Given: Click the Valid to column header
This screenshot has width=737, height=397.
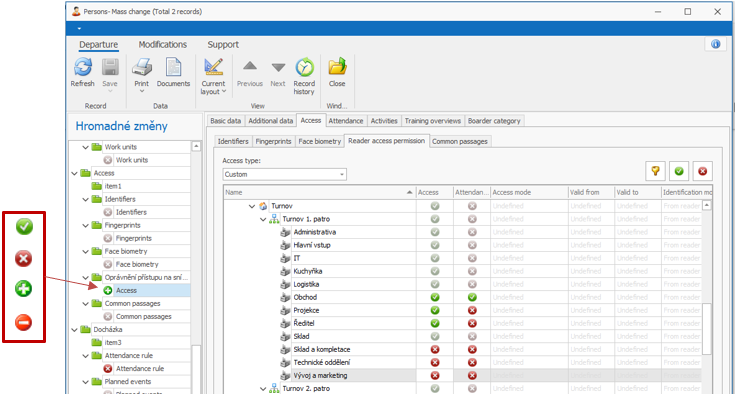Looking at the screenshot, I should pyautogui.click(x=637, y=192).
